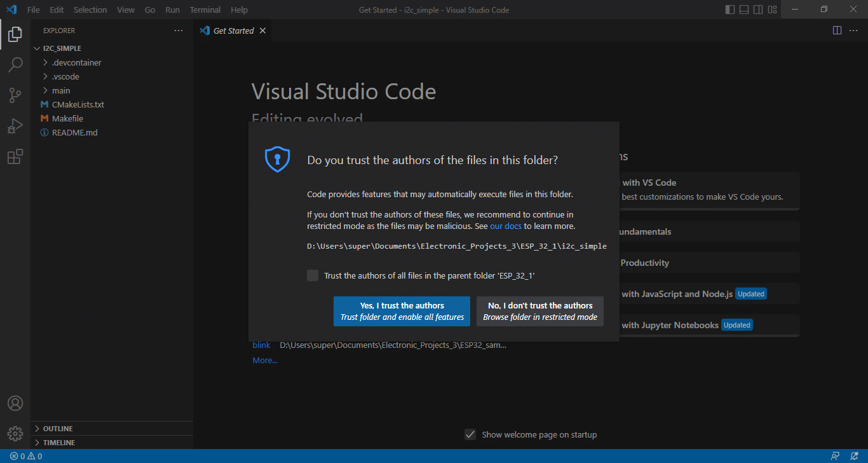Viewport: 868px width, 463px height.
Task: Open the Run and Debug view
Action: coord(15,126)
